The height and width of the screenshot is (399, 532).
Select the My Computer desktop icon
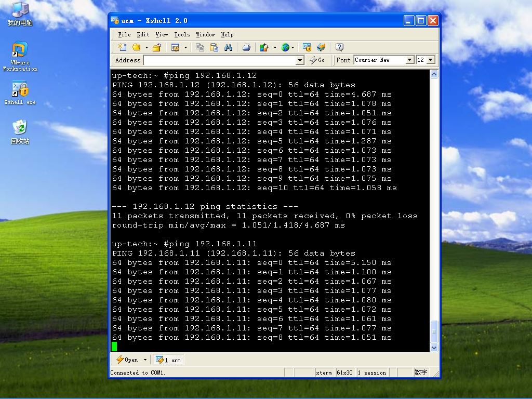[x=20, y=14]
